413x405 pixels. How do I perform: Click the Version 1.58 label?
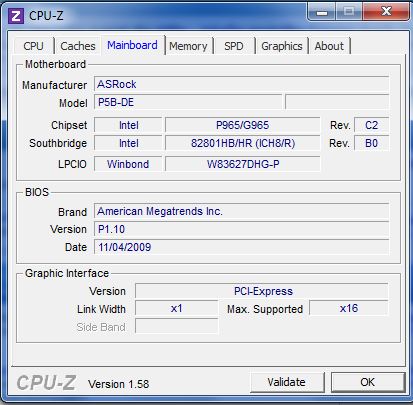(118, 384)
